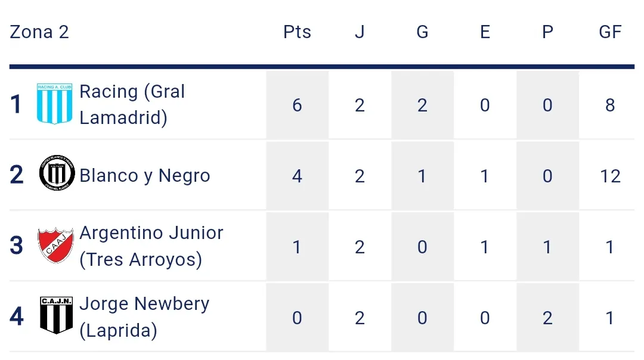Tap the Blanco y Negro club badge
The height and width of the screenshot is (360, 644).
click(57, 175)
